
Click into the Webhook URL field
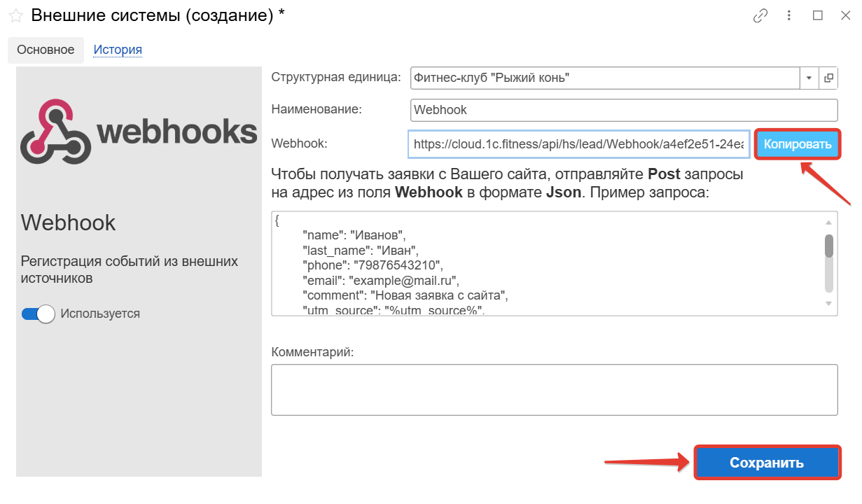(x=579, y=144)
